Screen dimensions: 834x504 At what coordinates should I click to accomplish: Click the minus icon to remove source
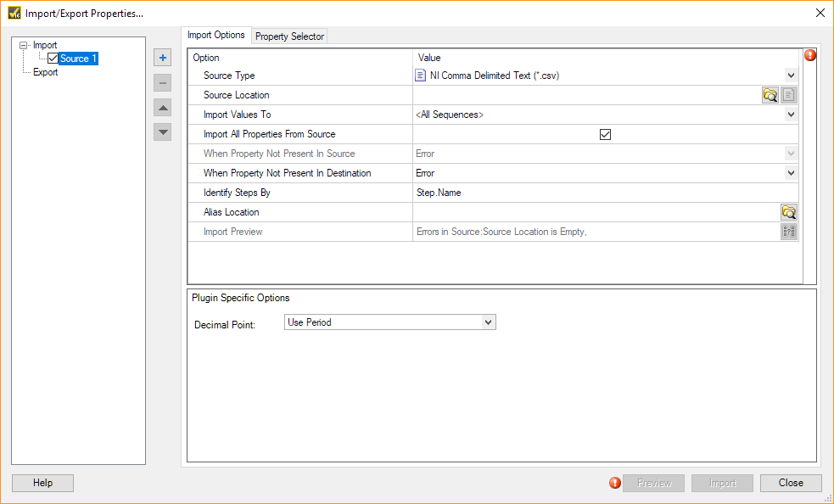point(163,82)
